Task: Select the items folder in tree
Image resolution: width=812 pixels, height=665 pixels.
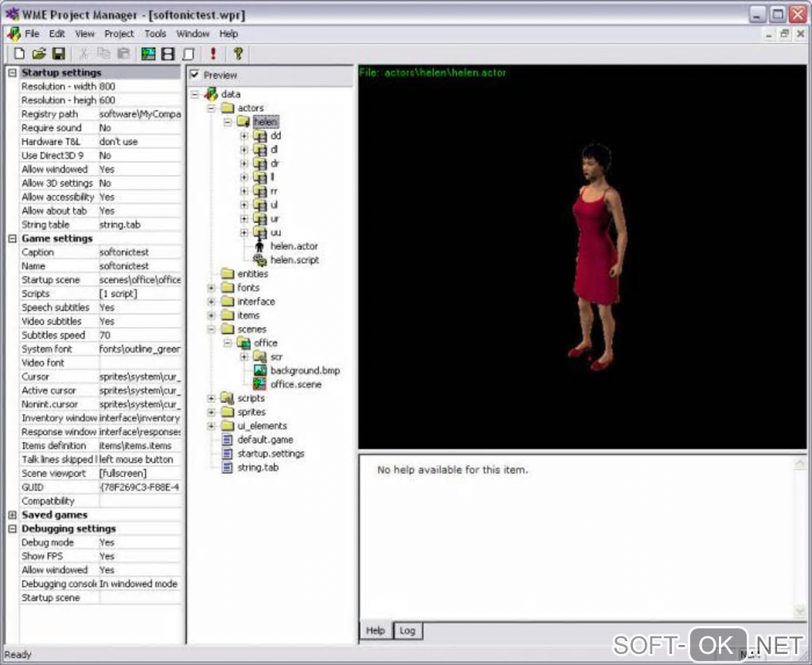Action: (x=248, y=315)
